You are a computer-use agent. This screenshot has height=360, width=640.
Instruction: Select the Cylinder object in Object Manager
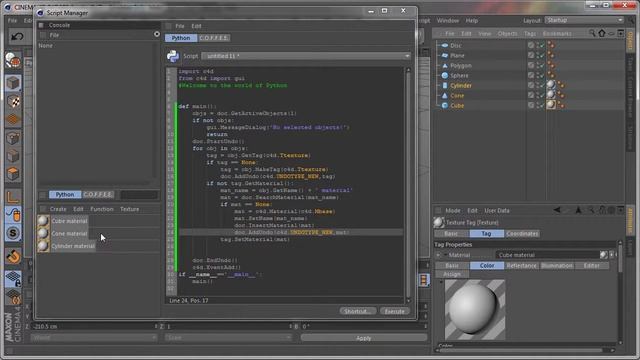click(x=461, y=86)
